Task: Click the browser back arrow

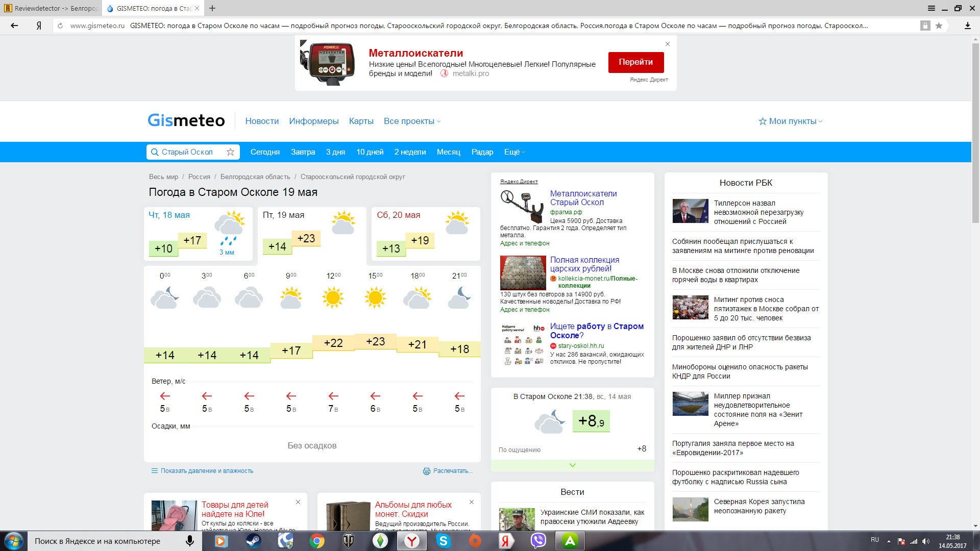Action: point(14,26)
